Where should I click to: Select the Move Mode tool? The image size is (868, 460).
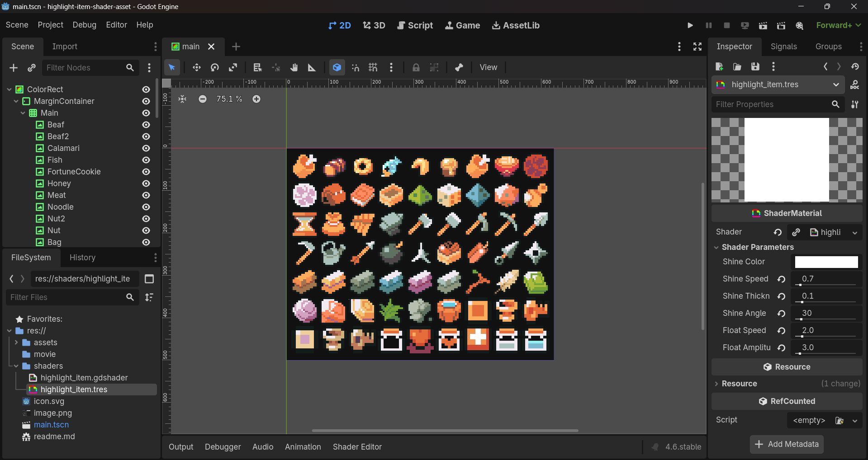tap(196, 67)
